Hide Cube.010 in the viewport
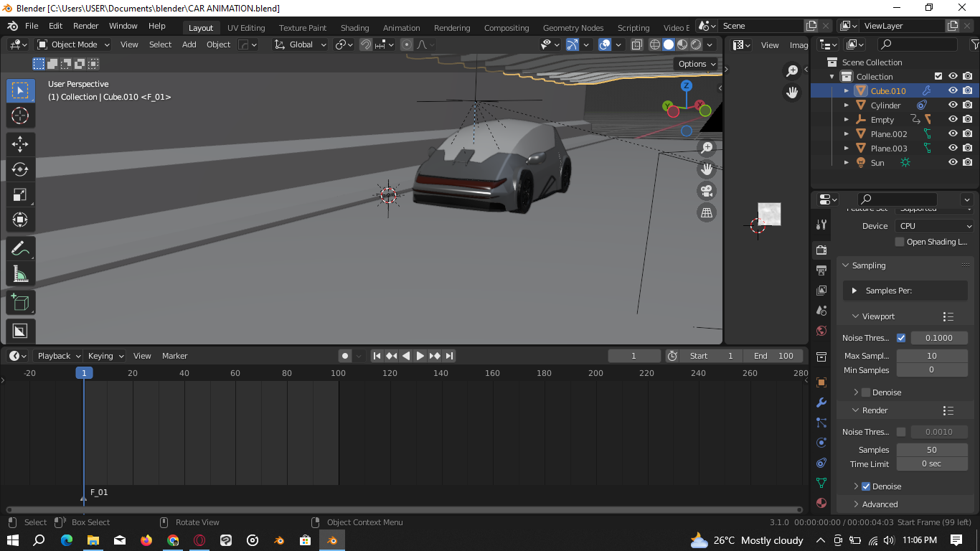980x551 pixels. click(953, 90)
